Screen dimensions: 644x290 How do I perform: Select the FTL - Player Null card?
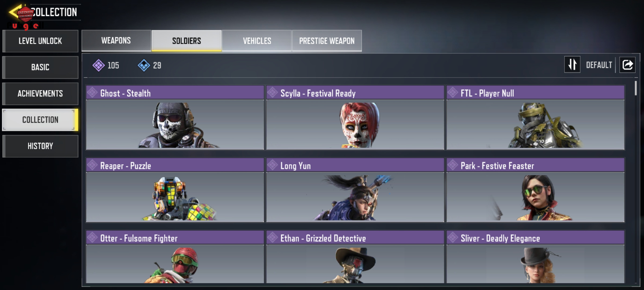coord(536,118)
